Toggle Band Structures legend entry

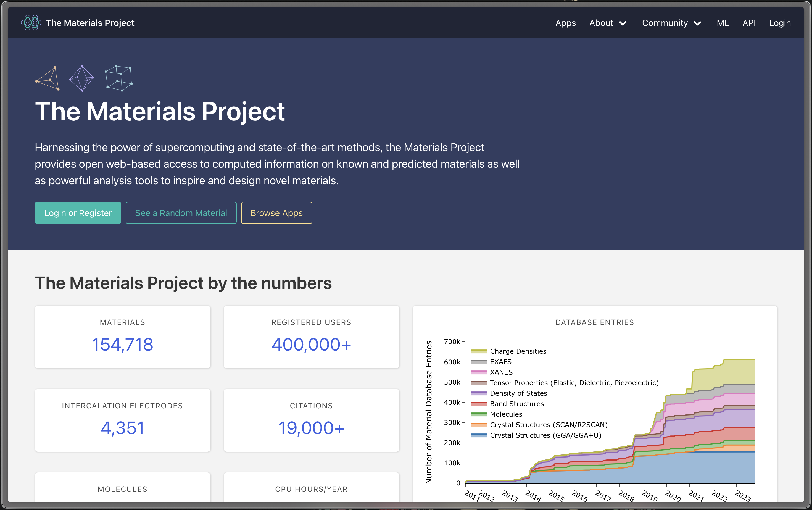(516, 404)
